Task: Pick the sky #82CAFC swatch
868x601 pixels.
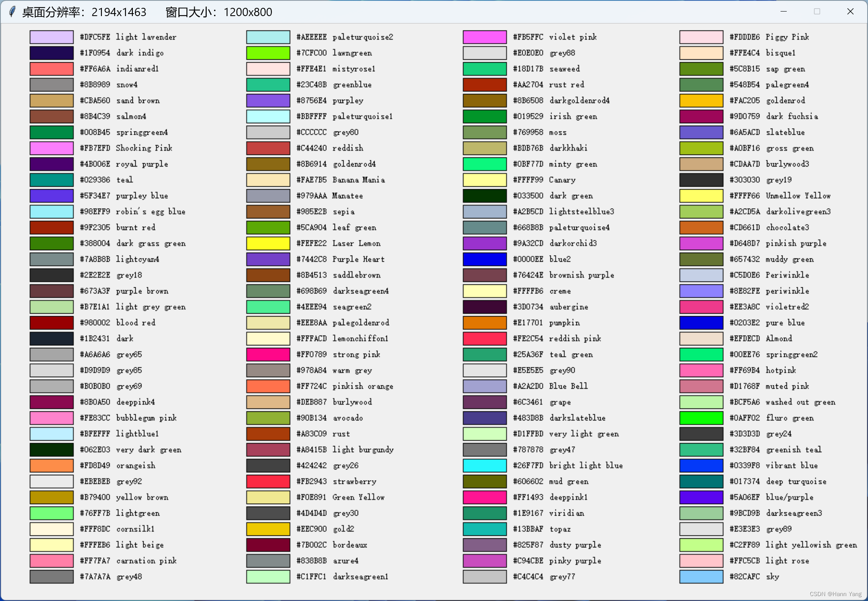Action: (x=701, y=577)
